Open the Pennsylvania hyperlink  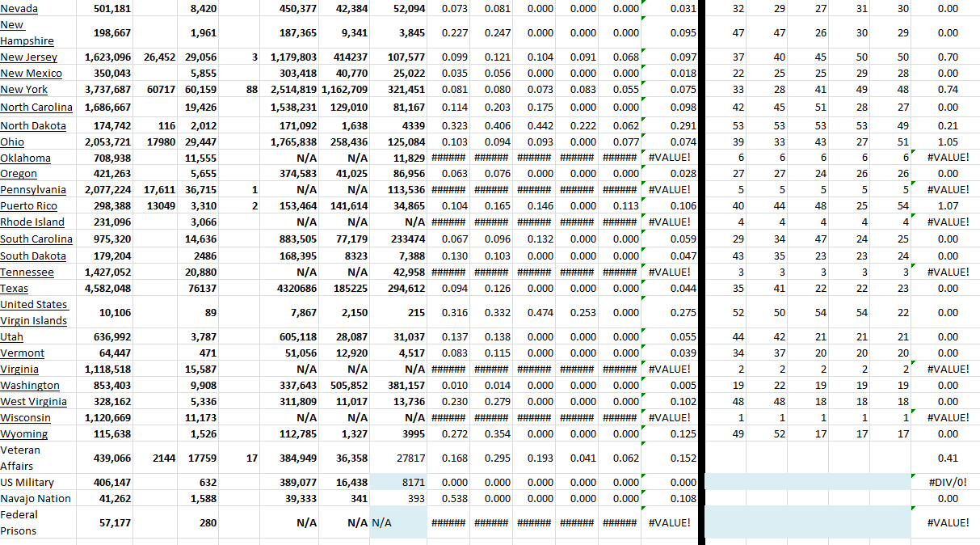(32, 189)
